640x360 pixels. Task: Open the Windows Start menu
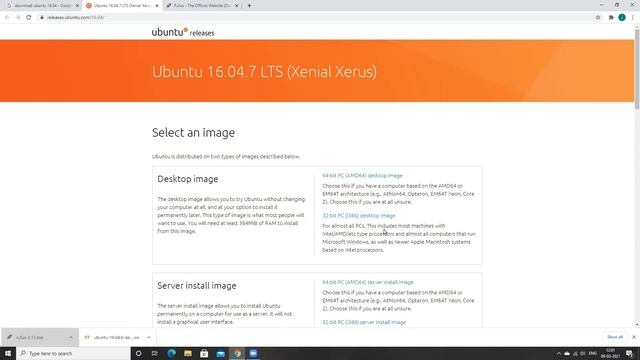tap(8, 353)
